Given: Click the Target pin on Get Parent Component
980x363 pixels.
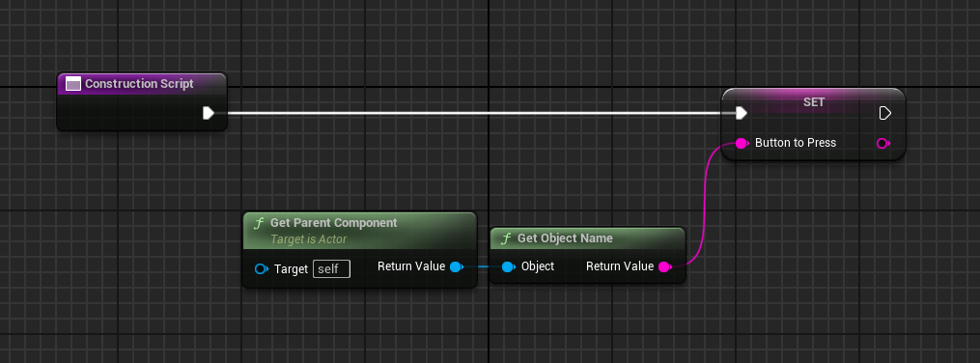Looking at the screenshot, I should (x=262, y=269).
